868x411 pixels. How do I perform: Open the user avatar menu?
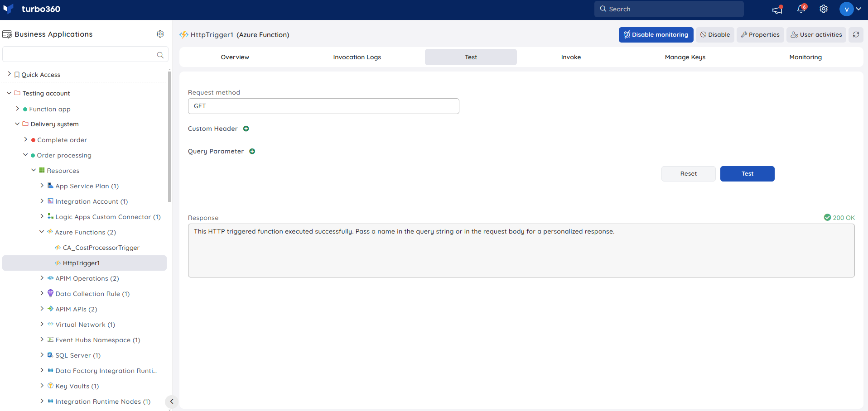point(846,9)
